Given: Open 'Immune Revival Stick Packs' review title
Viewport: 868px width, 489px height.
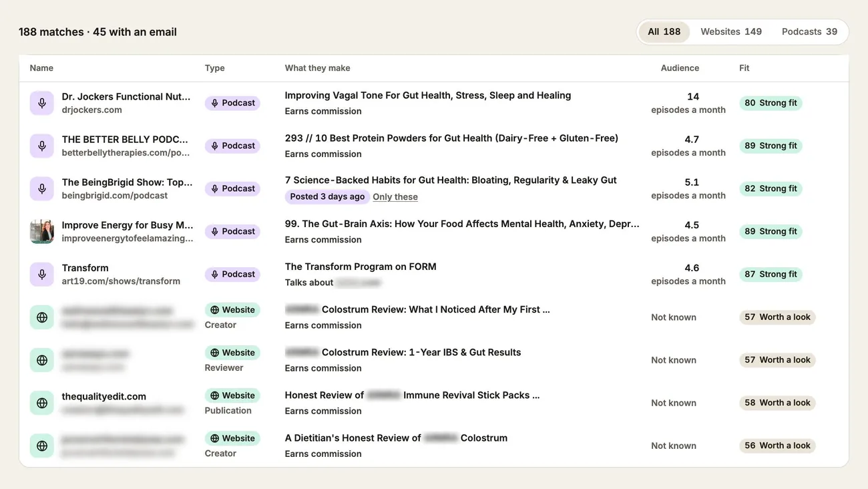Looking at the screenshot, I should coord(412,395).
